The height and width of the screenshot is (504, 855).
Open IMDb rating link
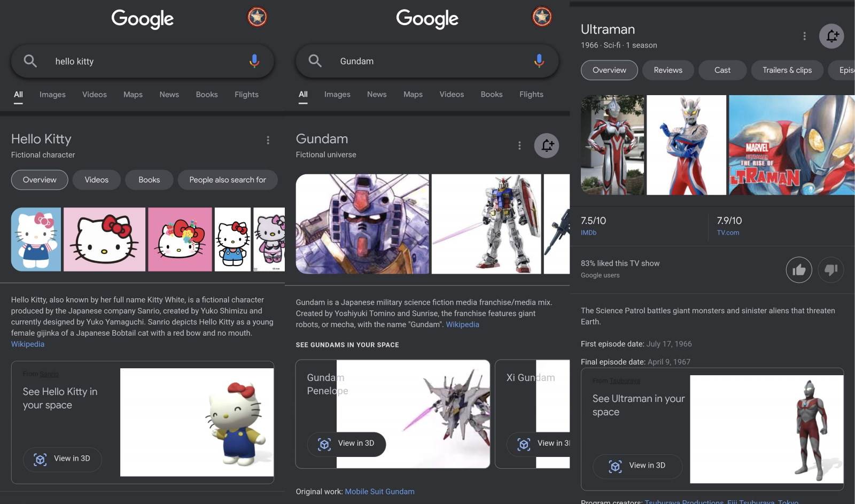[x=589, y=232]
